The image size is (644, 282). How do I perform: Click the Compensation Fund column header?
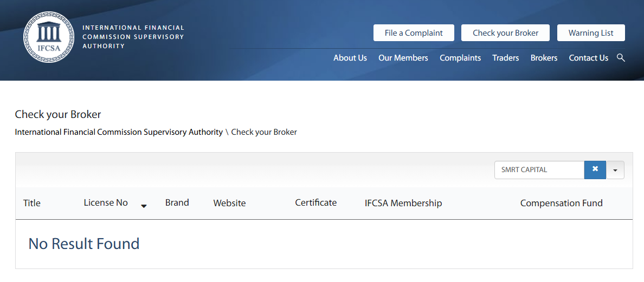tap(562, 203)
